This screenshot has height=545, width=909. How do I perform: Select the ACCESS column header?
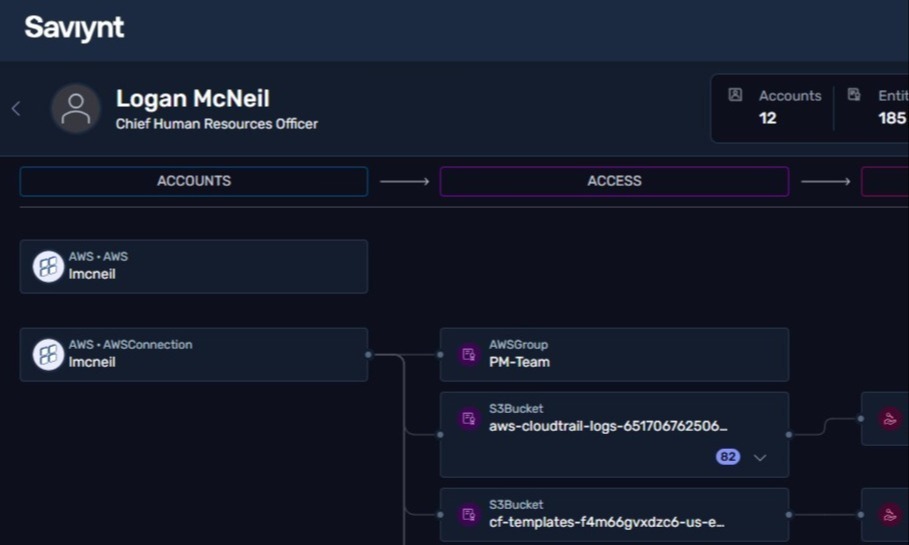click(x=615, y=181)
